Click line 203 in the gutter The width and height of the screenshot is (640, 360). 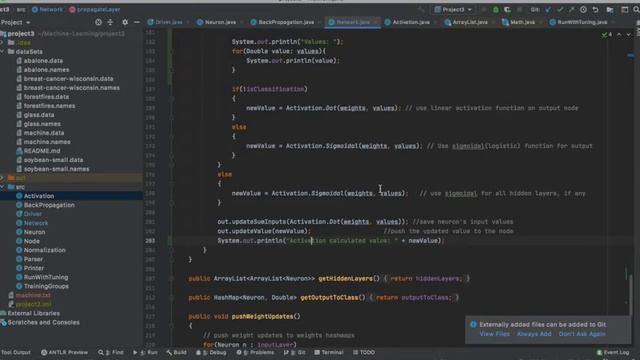150,241
